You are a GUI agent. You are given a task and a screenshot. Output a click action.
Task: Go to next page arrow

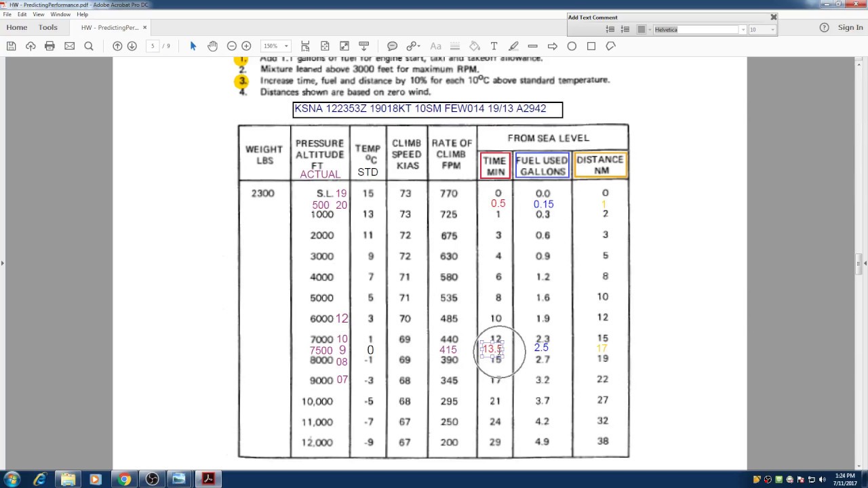(132, 46)
